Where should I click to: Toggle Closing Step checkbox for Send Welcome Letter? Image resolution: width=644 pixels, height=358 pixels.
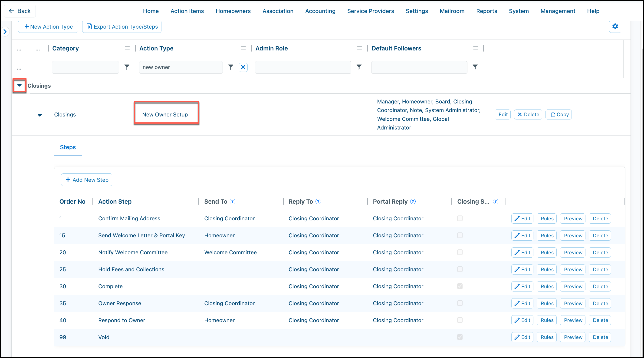click(460, 235)
